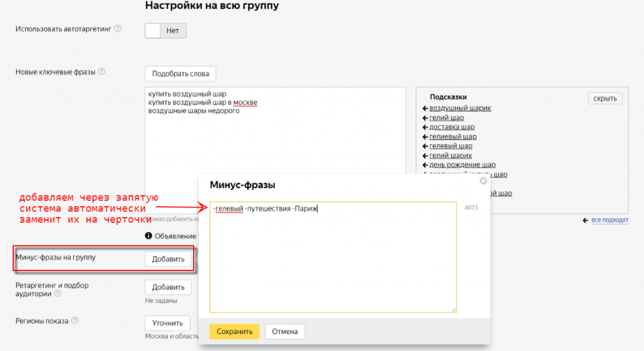Screen dimensions: 644x351
Task: Click Добавить for Ретаргетинг и подбор аудитории
Action: 168,287
